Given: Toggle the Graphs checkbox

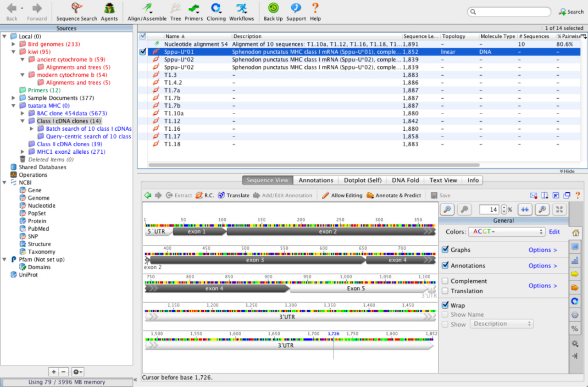Looking at the screenshot, I should pos(445,249).
